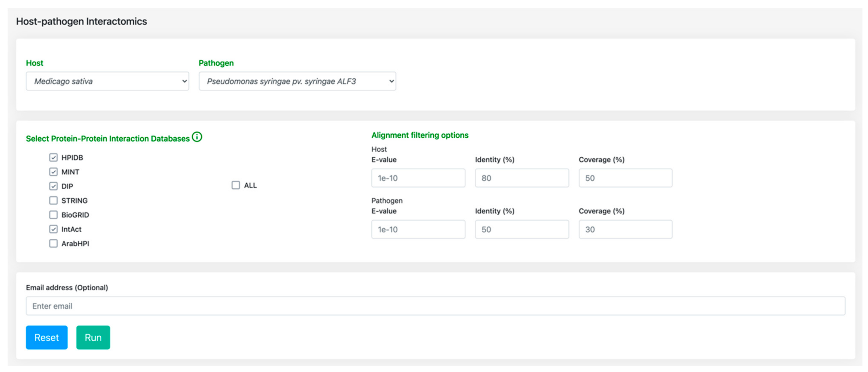The image size is (868, 372).
Task: Select the ArabHPI database checkbox
Action: (x=53, y=243)
